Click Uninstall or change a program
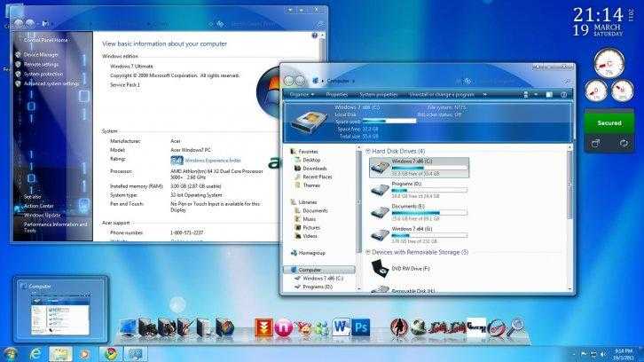 (442, 95)
